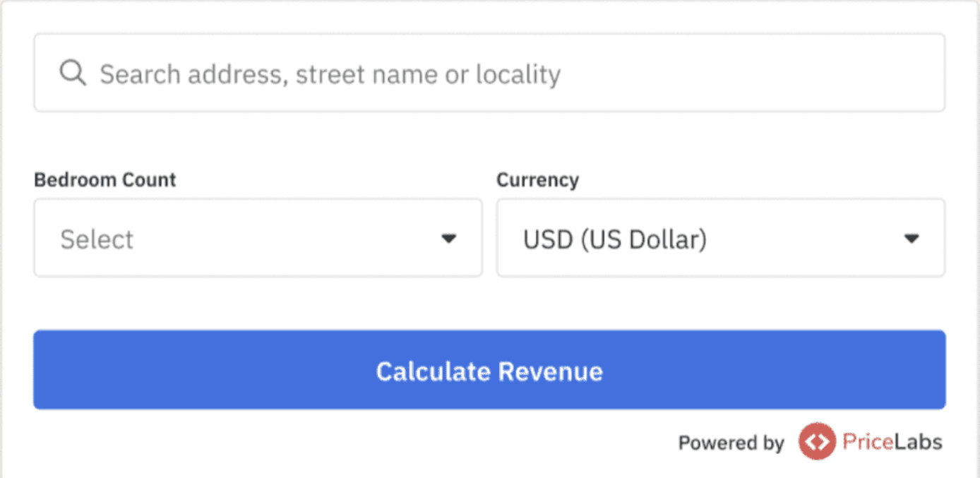This screenshot has height=478, width=980.
Task: Click the magnifying glass search icon
Action: (x=72, y=73)
